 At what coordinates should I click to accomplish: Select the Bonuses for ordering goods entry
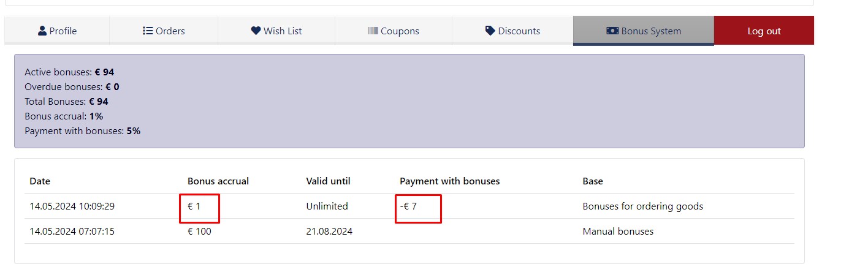pos(642,206)
